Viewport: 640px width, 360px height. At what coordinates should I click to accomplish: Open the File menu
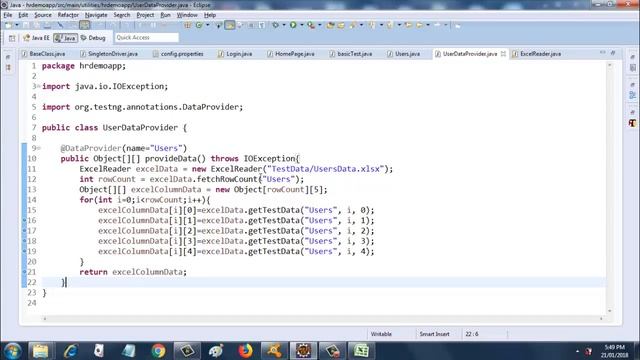pyautogui.click(x=8, y=15)
